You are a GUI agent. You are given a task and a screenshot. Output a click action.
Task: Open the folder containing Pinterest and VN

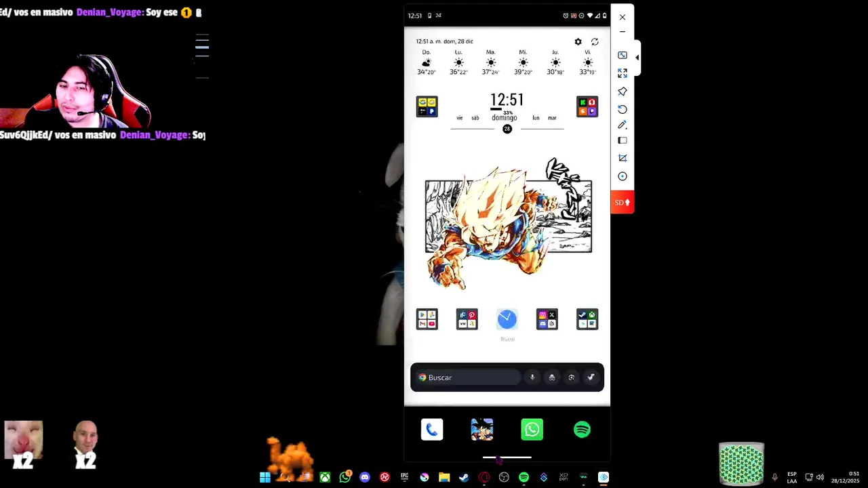[x=467, y=319]
